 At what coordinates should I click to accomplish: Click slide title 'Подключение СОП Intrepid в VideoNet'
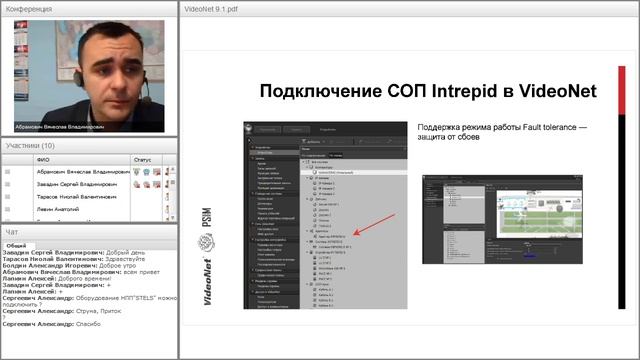click(x=428, y=91)
